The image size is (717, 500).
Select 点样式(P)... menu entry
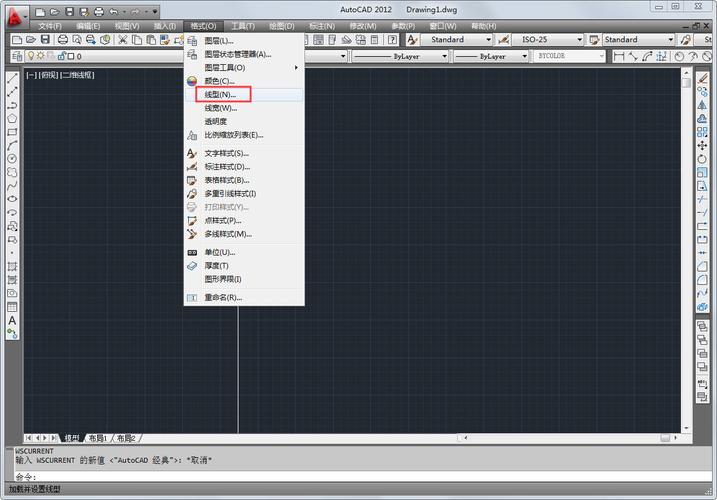pyautogui.click(x=244, y=220)
